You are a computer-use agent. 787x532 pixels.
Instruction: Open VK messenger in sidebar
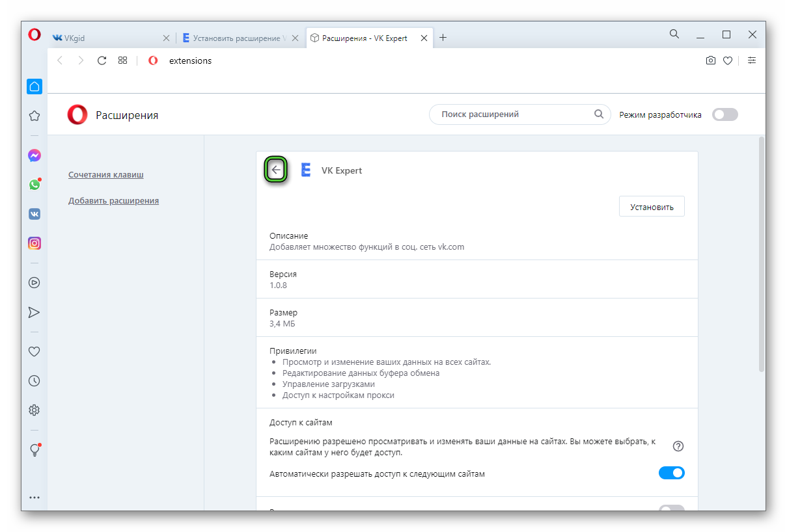coord(35,214)
